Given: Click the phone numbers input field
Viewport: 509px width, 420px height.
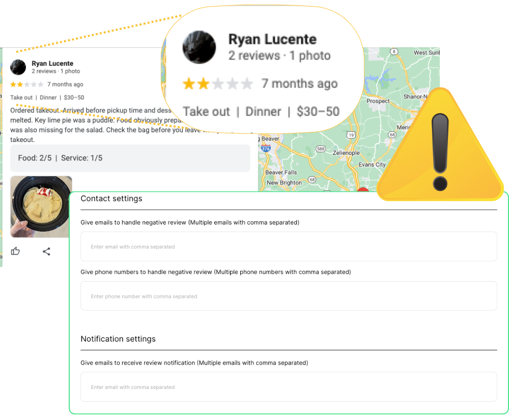Looking at the screenshot, I should [289, 296].
